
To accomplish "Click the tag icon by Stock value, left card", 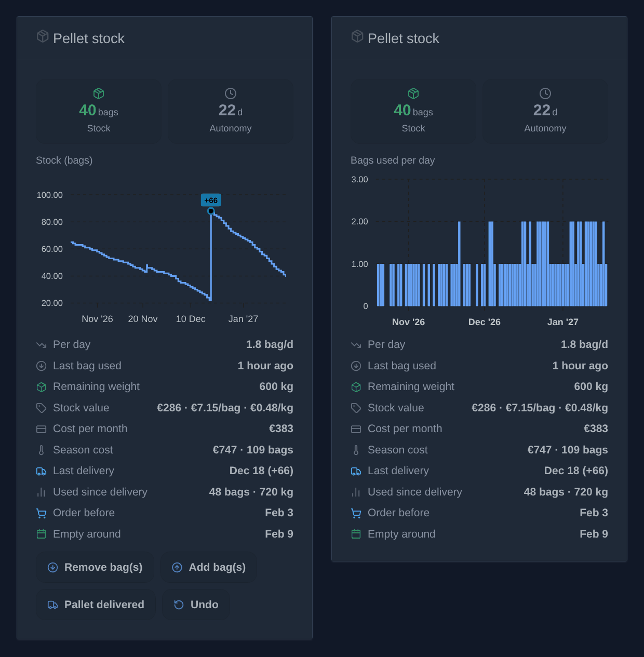I will [x=42, y=408].
